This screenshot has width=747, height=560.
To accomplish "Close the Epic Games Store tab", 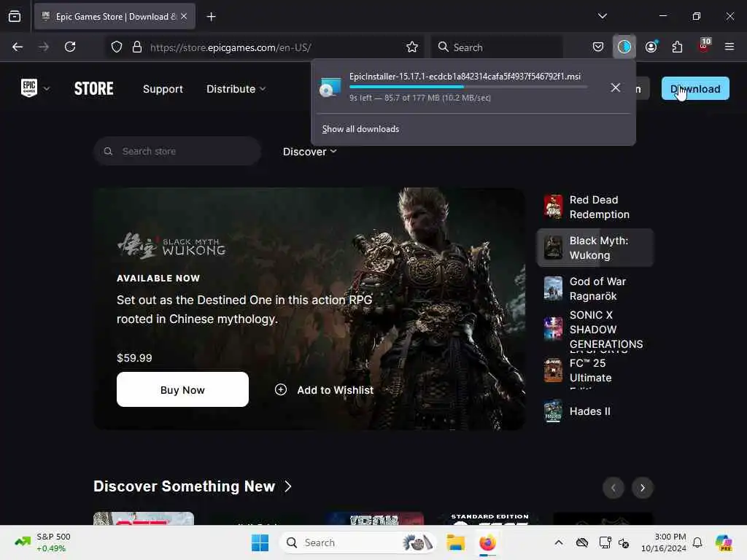I will (x=184, y=16).
